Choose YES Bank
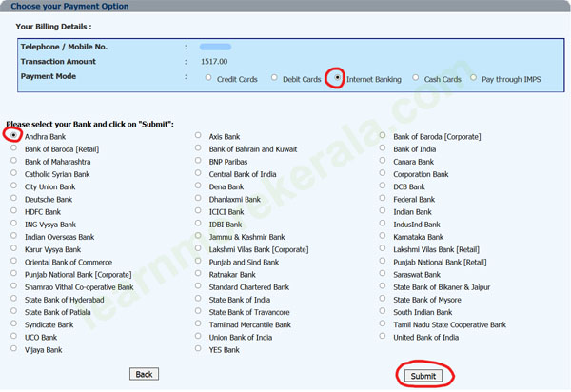 [x=198, y=348]
